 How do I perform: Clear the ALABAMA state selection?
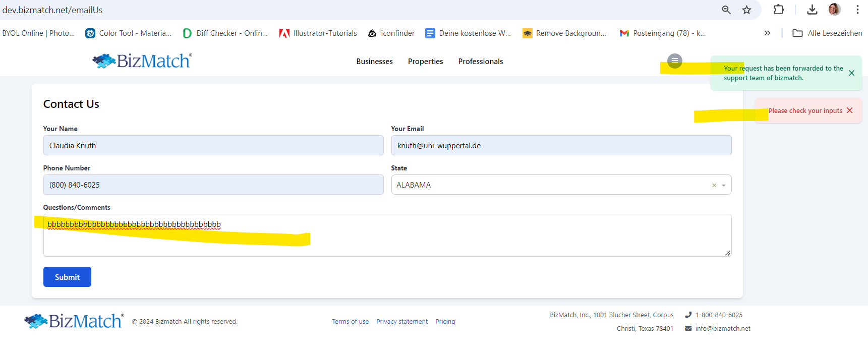(x=714, y=186)
